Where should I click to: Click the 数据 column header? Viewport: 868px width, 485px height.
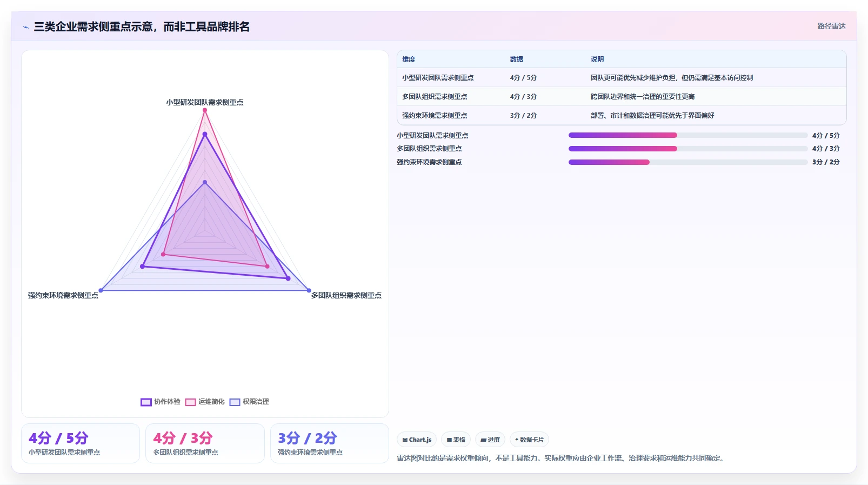tap(517, 59)
